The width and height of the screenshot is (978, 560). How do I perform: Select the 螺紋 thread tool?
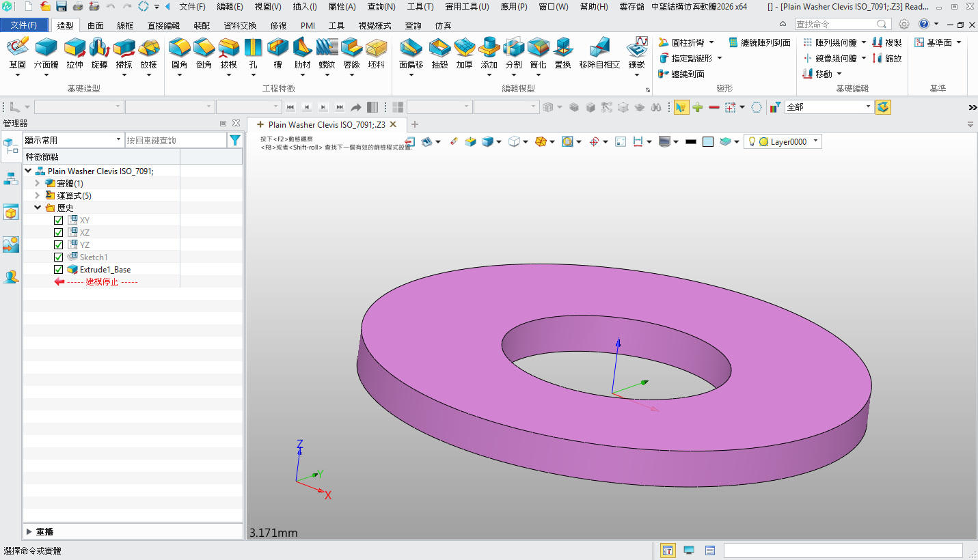(x=327, y=53)
